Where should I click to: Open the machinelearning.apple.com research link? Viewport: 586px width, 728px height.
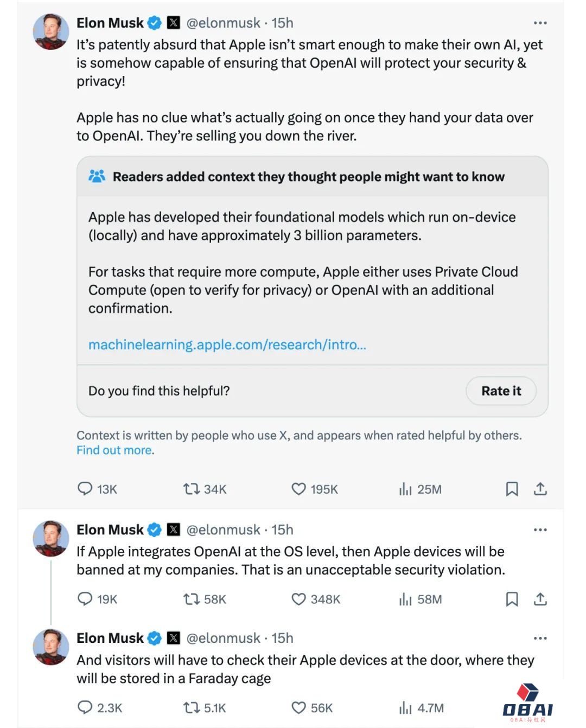pos(227,344)
